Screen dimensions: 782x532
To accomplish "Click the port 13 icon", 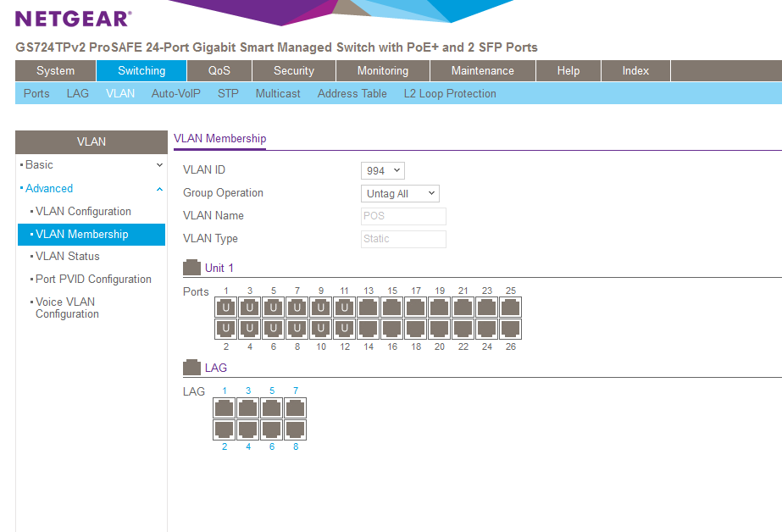I will point(369,307).
